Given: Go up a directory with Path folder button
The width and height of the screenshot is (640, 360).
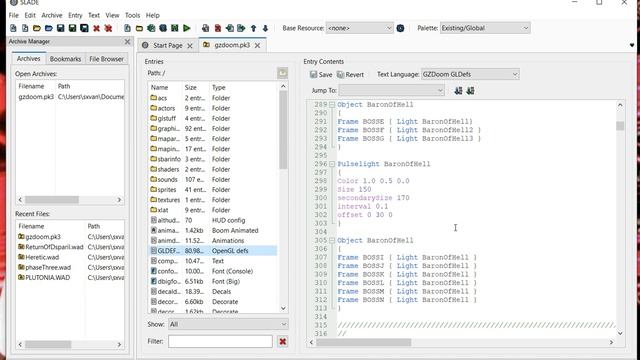Looking at the screenshot, I should (x=282, y=73).
